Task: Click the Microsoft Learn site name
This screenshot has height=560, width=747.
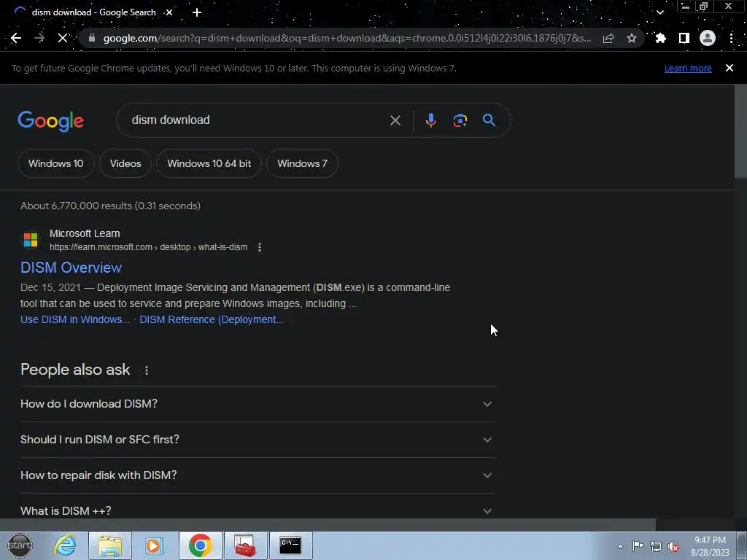Action: (85, 233)
